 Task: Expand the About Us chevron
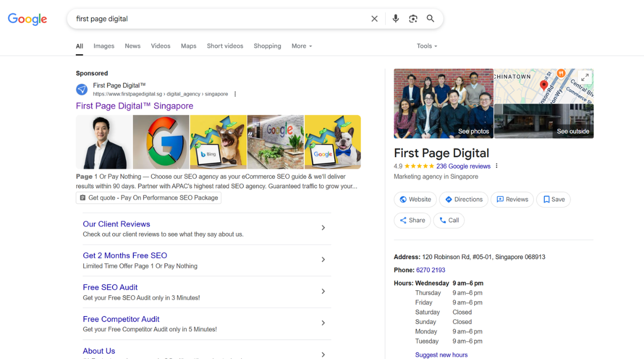coord(323,355)
